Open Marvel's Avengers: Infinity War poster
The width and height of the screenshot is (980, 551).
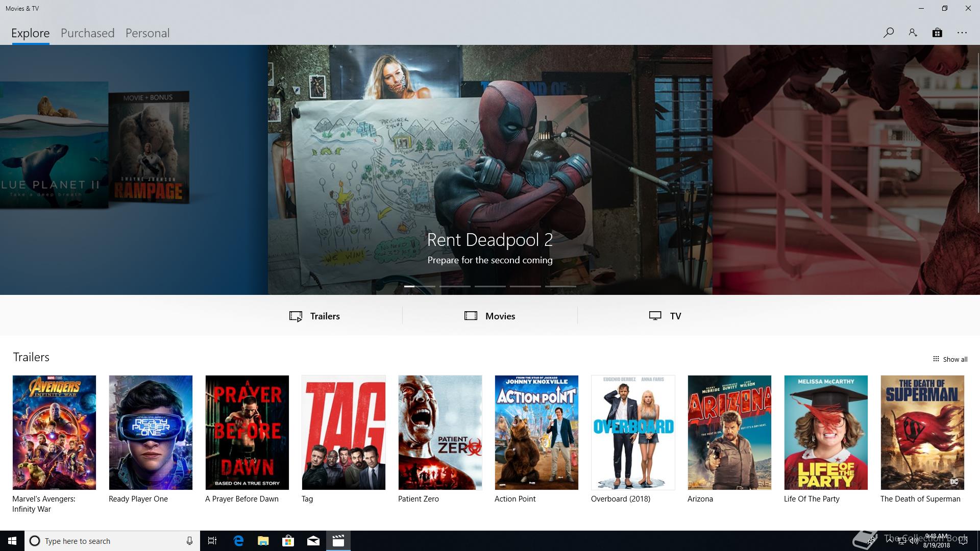[x=54, y=433]
